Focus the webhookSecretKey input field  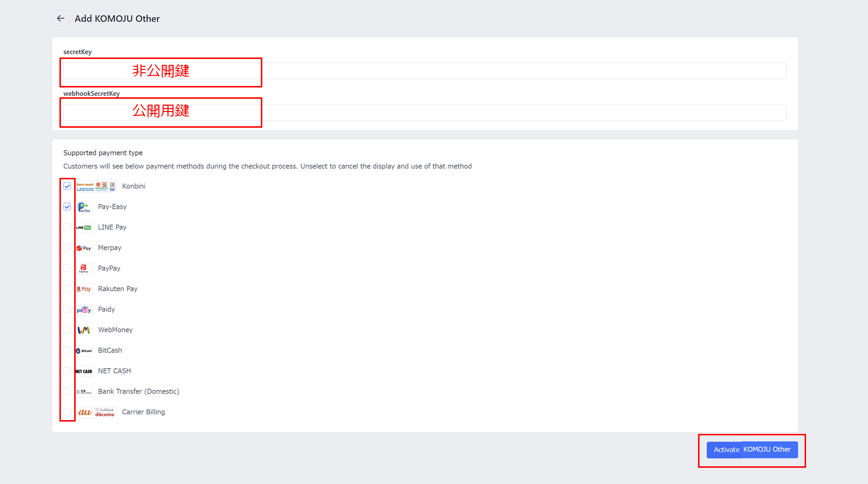424,113
